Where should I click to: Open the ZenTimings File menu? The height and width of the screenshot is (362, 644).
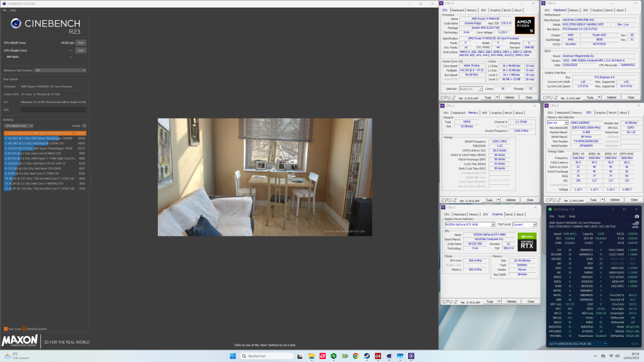(552, 216)
